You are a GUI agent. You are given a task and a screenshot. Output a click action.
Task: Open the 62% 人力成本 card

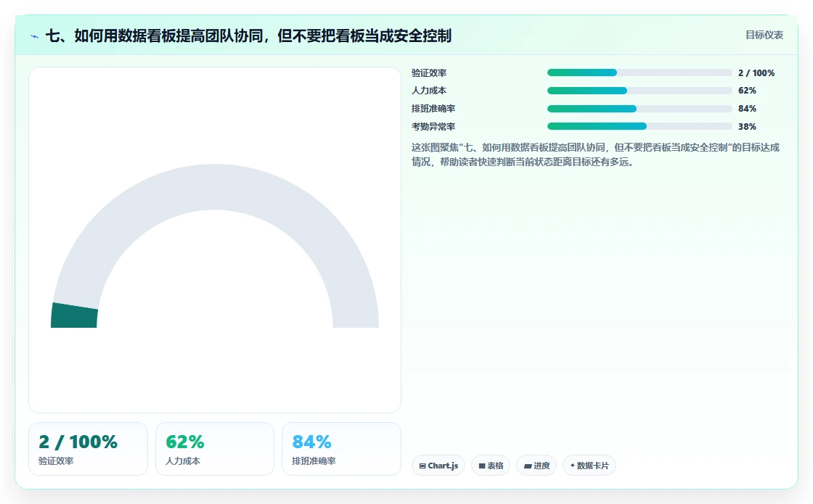tap(215, 449)
